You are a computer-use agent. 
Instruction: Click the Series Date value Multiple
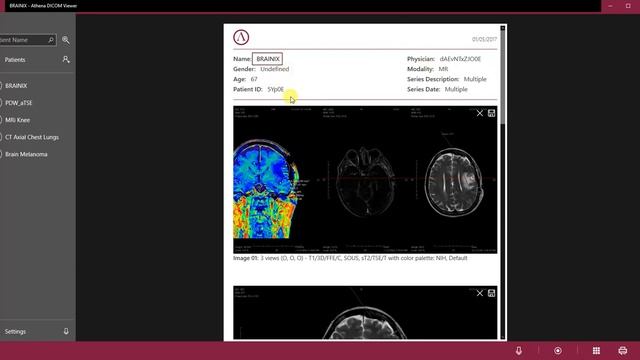456,89
